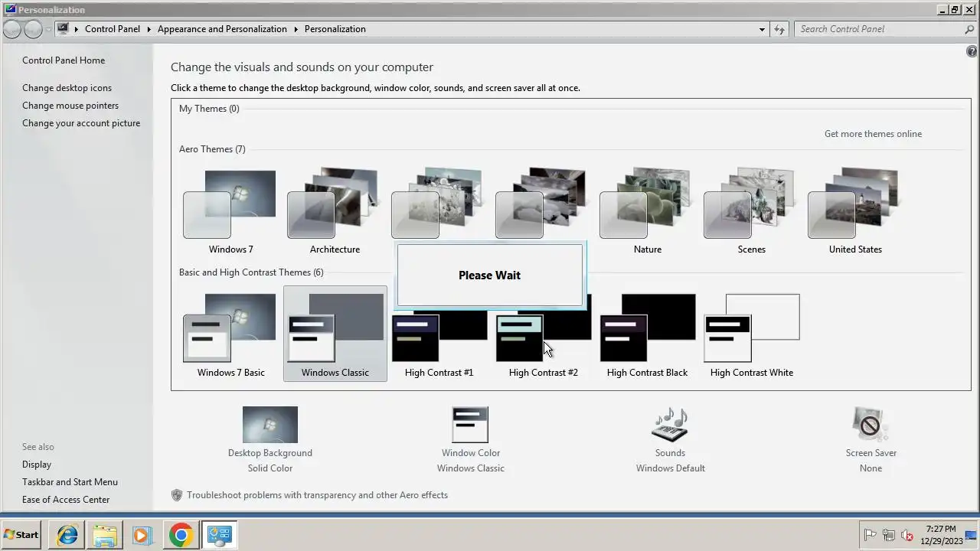This screenshot has height=551, width=980.
Task: Open Windows Explorer folder on taskbar
Action: pyautogui.click(x=105, y=535)
